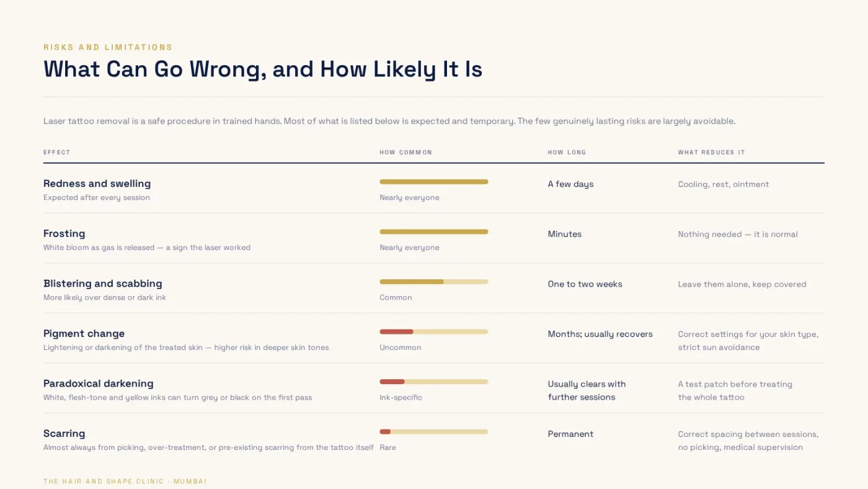Screen dimensions: 868x489
Task: Select the Pigment change heading
Action: pyautogui.click(x=84, y=333)
